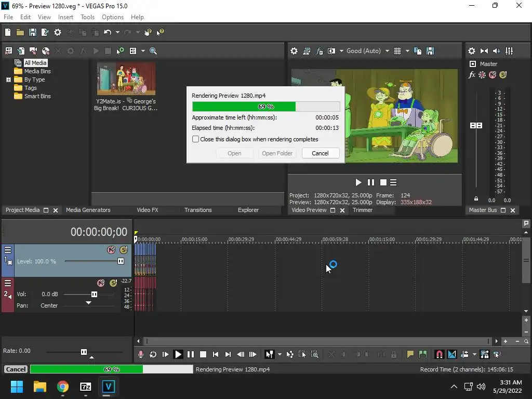This screenshot has width=532, height=399.
Task: Open a project using the folder icon
Action: point(20,32)
